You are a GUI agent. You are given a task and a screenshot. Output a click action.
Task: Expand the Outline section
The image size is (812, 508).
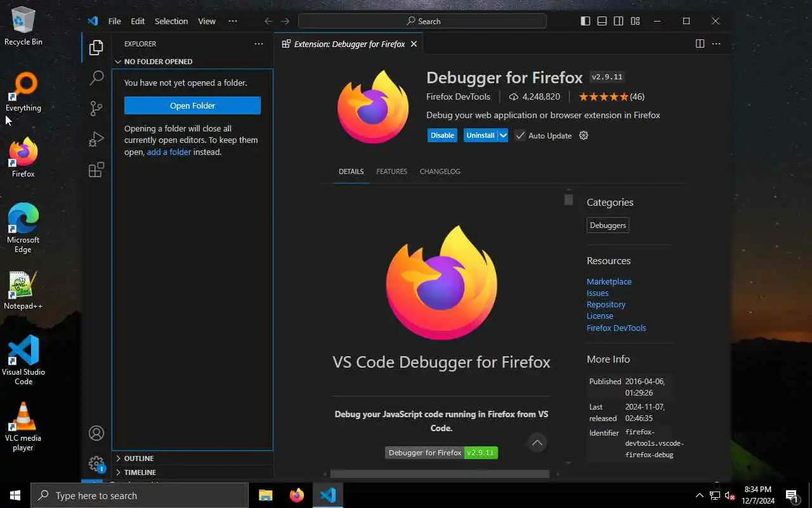(x=193, y=458)
